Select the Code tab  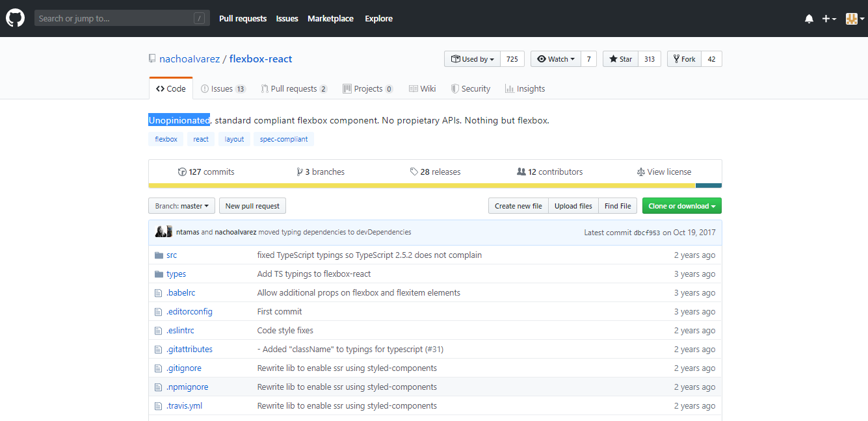click(171, 88)
